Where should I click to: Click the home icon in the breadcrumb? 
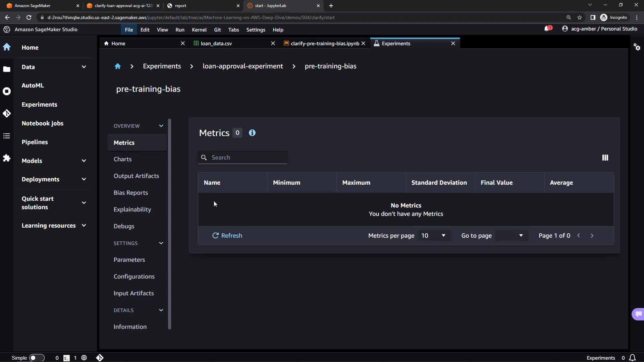(117, 66)
